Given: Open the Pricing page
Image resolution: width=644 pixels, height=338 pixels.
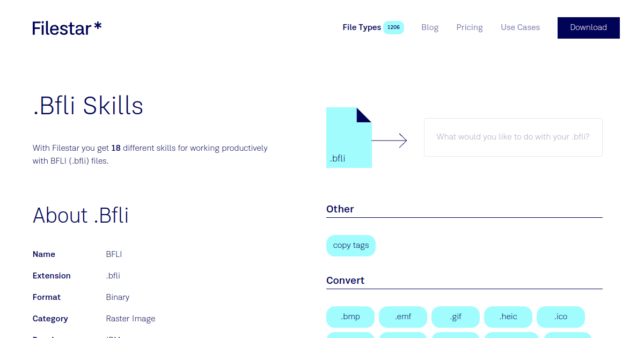Looking at the screenshot, I should pos(469,27).
